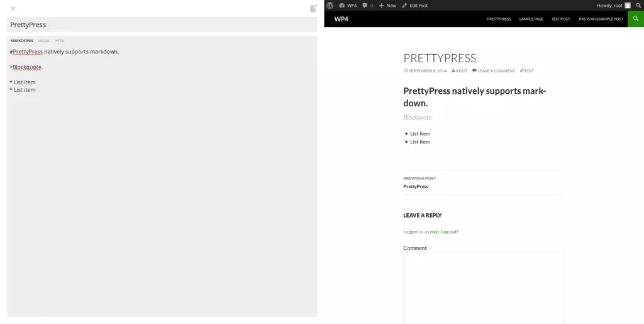Screen dimensions: 644x324
Task: Click the '>Blockquote.' line in editor
Action: pyautogui.click(x=26, y=67)
